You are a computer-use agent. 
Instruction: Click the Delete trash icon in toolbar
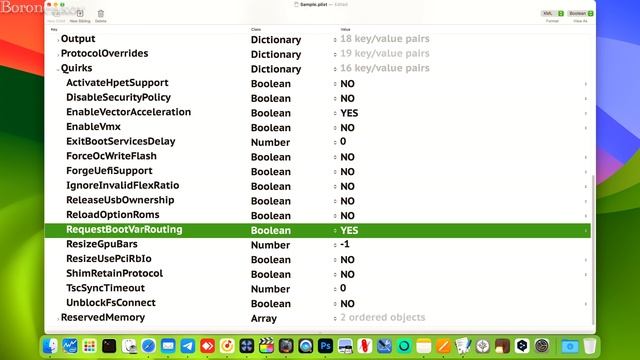(101, 13)
